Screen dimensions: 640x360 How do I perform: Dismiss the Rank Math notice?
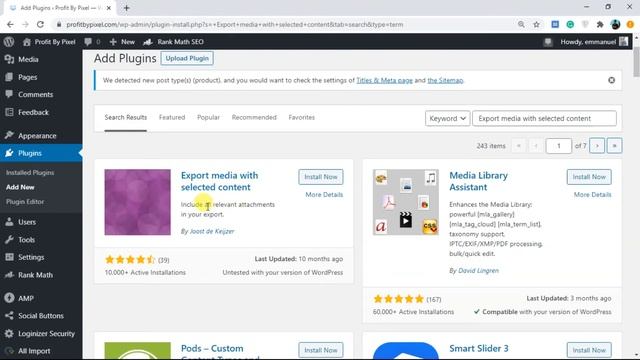tap(611, 80)
